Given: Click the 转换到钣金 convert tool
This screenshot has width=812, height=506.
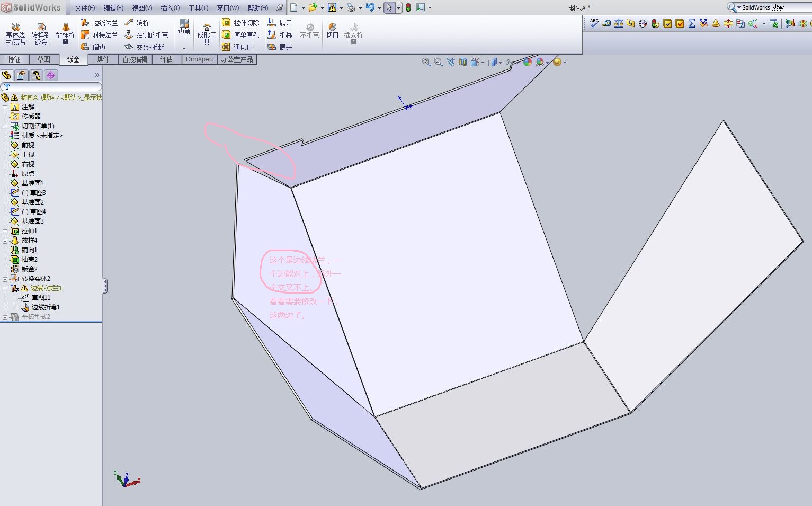Looking at the screenshot, I should pyautogui.click(x=41, y=34).
